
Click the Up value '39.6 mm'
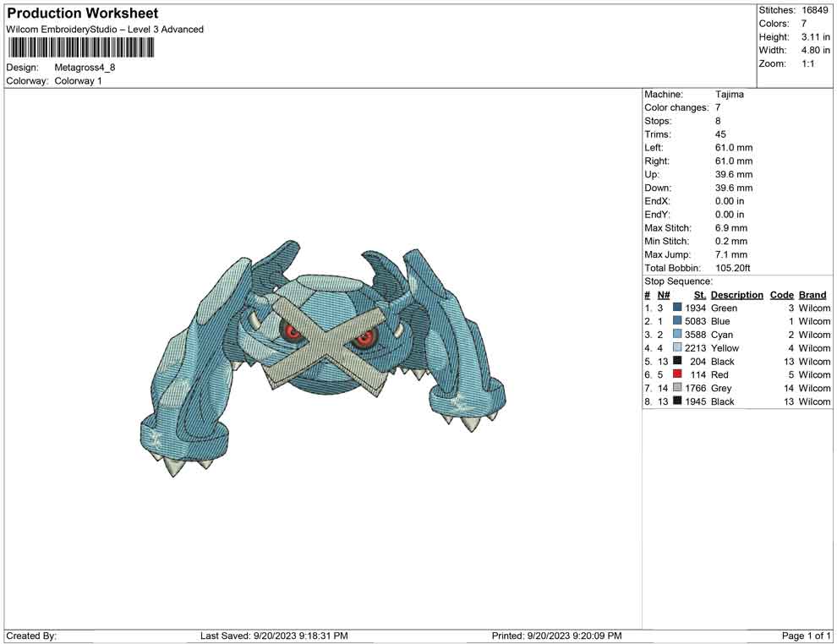point(734,174)
